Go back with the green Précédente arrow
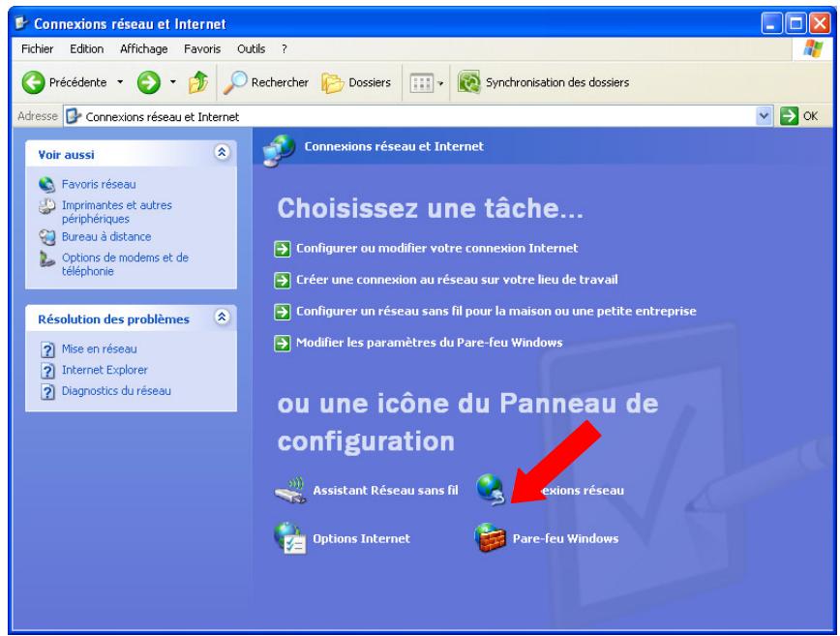The height and width of the screenshot is (636, 840). (33, 82)
